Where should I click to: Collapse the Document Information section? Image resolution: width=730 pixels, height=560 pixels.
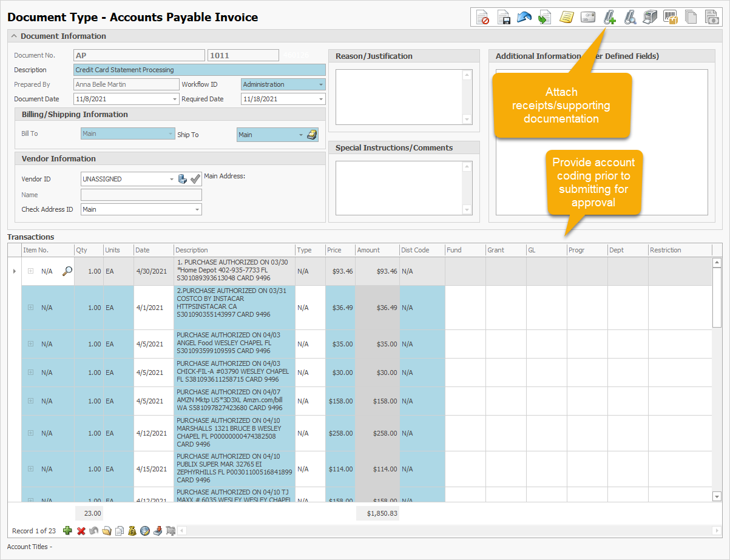coord(14,36)
